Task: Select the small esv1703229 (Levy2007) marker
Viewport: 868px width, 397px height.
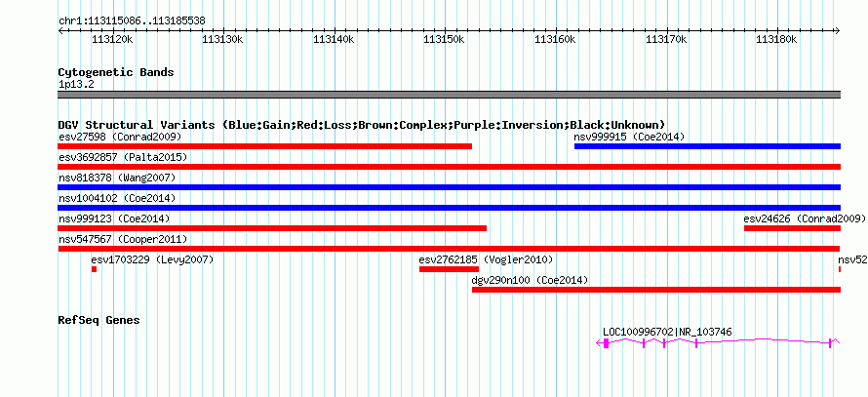Action: click(x=94, y=269)
